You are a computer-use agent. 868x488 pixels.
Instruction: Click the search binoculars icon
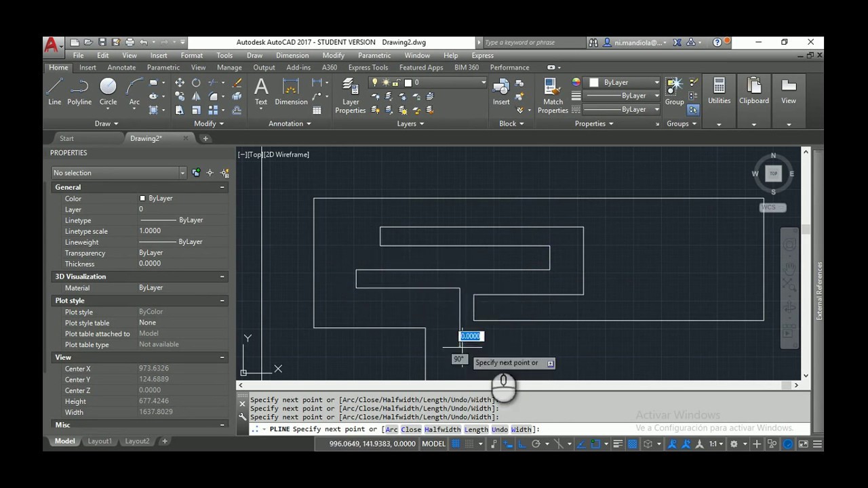(593, 42)
